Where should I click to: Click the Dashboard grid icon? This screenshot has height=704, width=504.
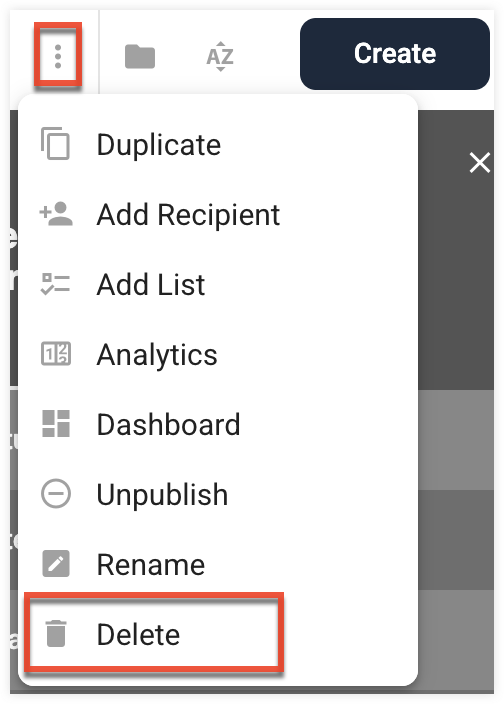tap(56, 423)
